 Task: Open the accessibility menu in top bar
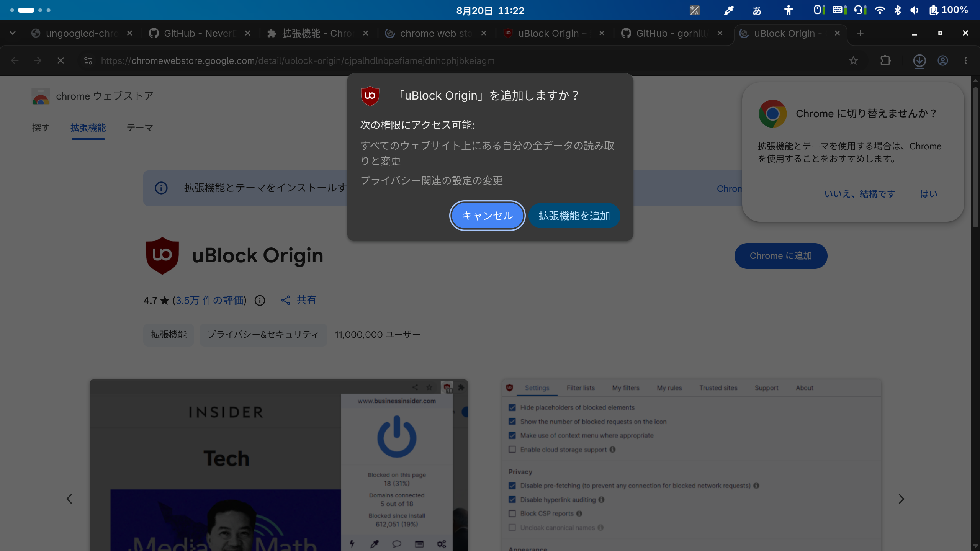788,10
